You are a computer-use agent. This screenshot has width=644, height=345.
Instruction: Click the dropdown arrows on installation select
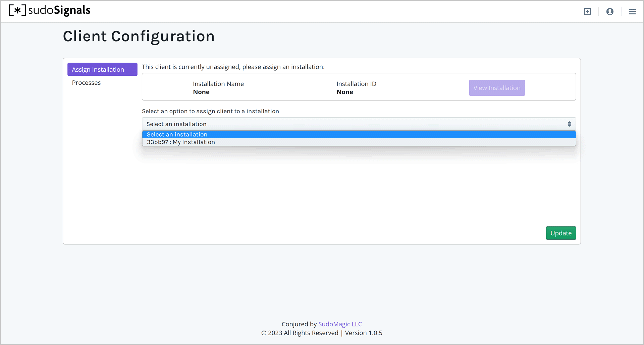coord(569,124)
